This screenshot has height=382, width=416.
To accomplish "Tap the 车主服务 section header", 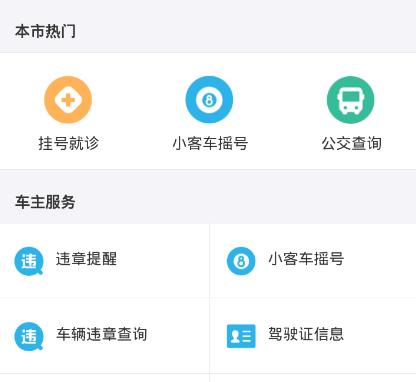I will [45, 202].
